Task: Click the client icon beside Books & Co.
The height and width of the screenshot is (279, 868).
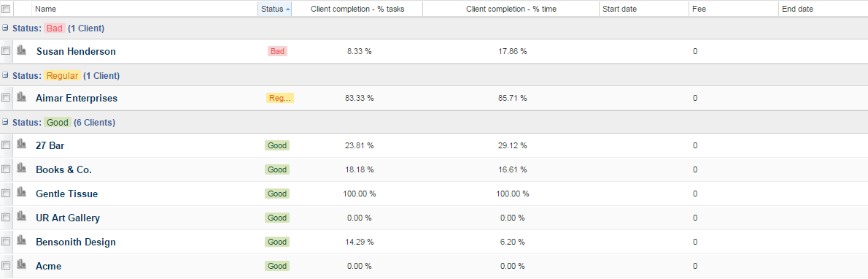Action: click(22, 168)
